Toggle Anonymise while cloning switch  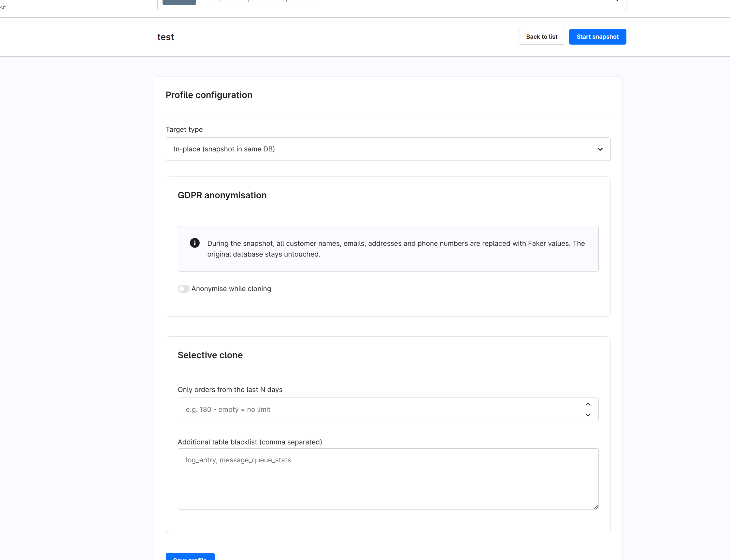[183, 289]
